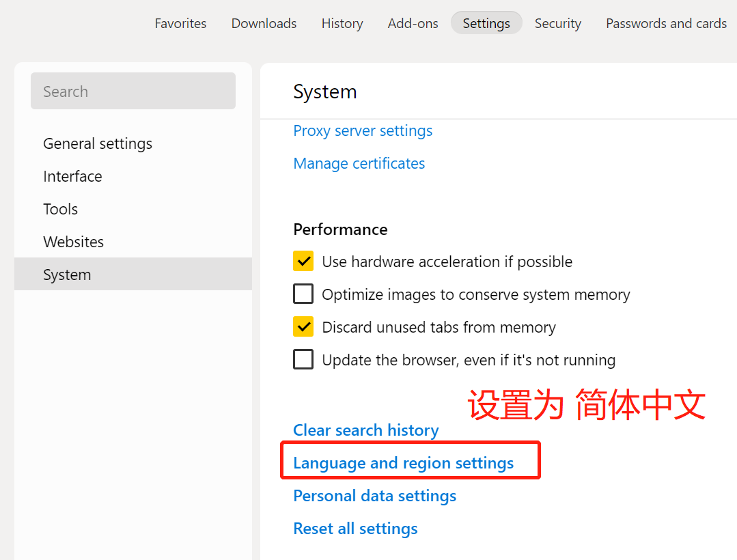The width and height of the screenshot is (737, 560).
Task: Open the Security tab
Action: 558,23
